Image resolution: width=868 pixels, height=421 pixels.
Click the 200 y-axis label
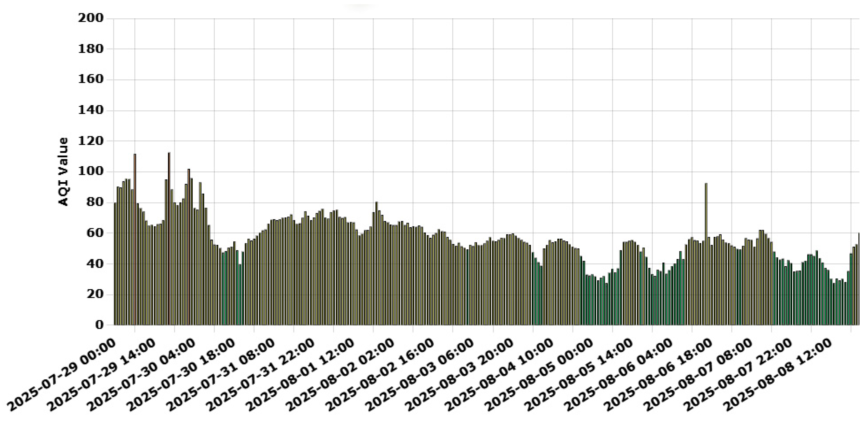tap(91, 18)
